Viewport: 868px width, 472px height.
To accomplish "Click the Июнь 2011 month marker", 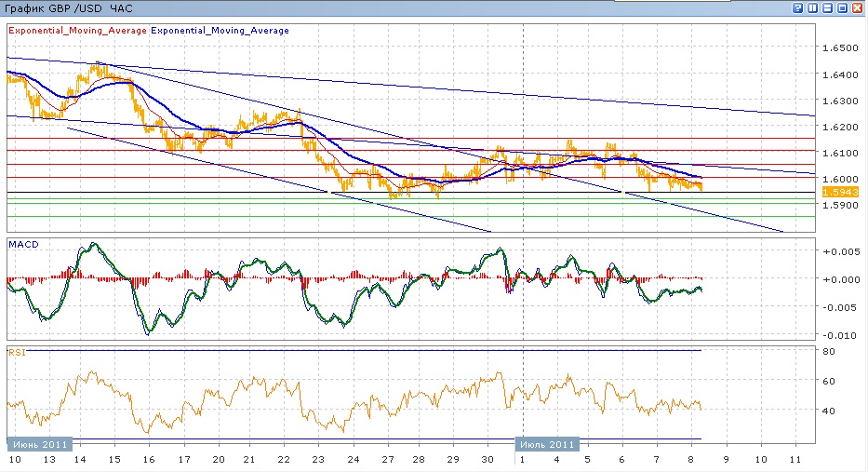I will tap(38, 444).
